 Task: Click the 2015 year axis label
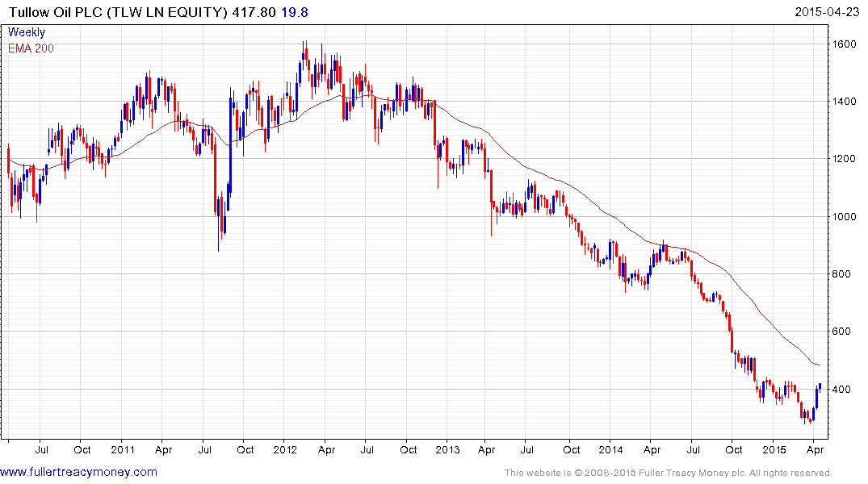pyautogui.click(x=774, y=449)
